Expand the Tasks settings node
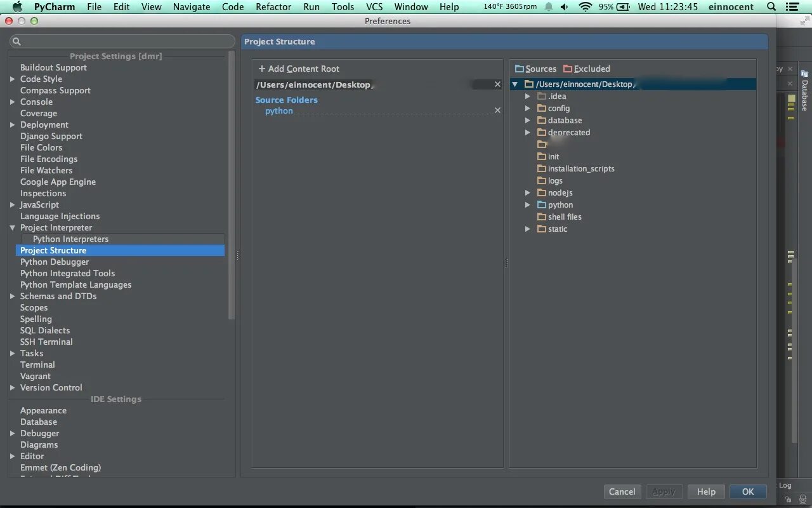 tap(12, 353)
